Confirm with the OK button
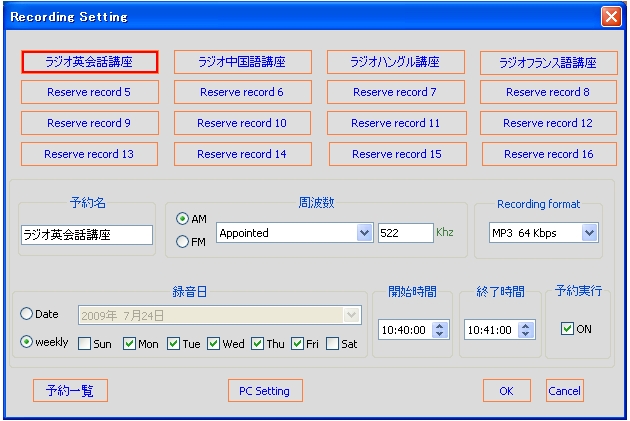 click(x=507, y=390)
